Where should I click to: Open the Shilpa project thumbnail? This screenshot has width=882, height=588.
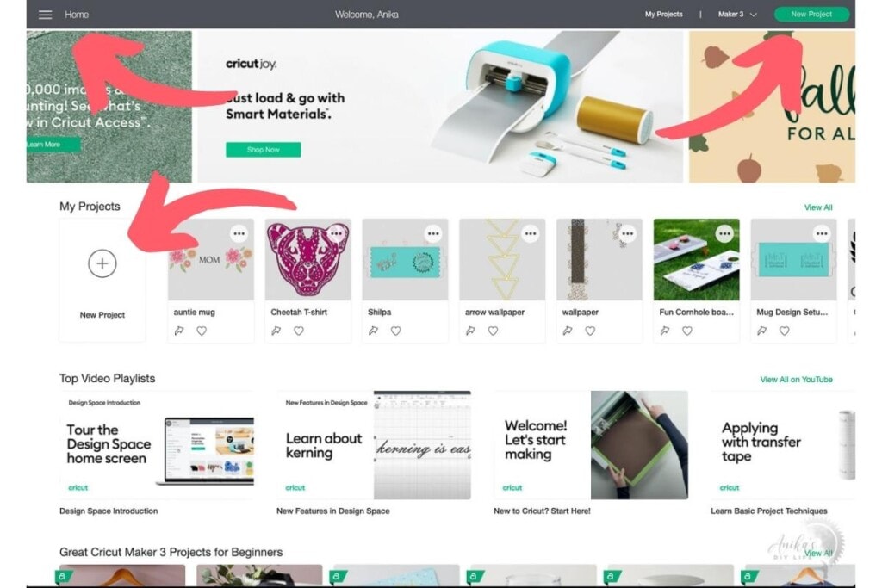405,260
